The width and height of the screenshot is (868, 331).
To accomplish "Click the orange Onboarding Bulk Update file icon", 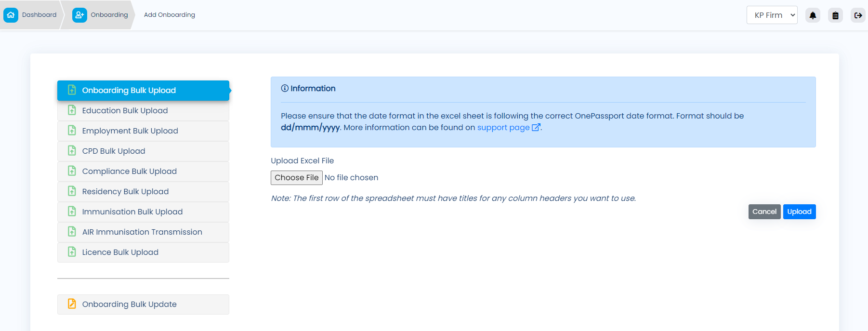I will 72,304.
